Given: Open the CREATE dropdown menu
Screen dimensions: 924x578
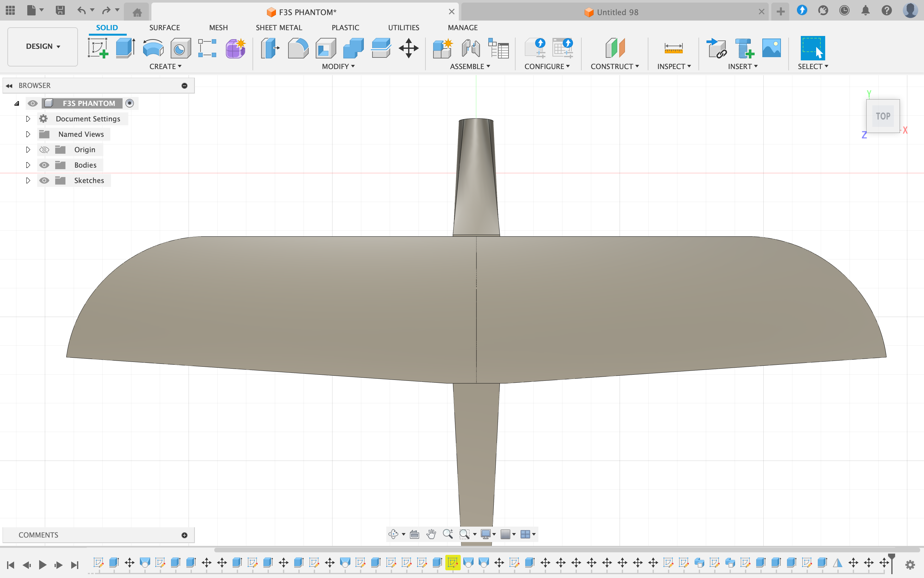Looking at the screenshot, I should point(165,66).
